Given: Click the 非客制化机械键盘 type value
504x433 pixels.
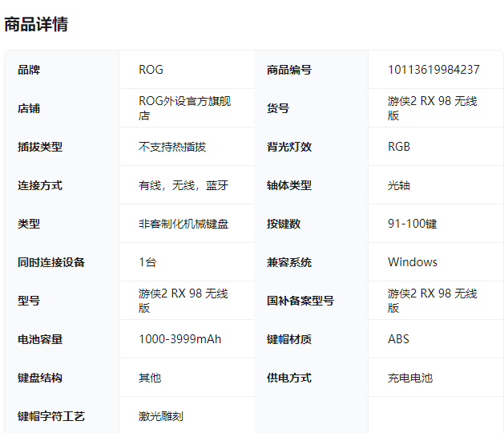Looking at the screenshot, I should [183, 224].
